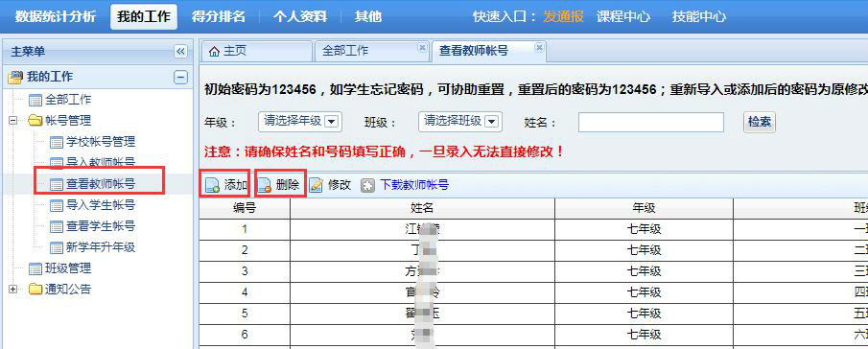Select table row numbered 5

pyautogui.click(x=533, y=314)
